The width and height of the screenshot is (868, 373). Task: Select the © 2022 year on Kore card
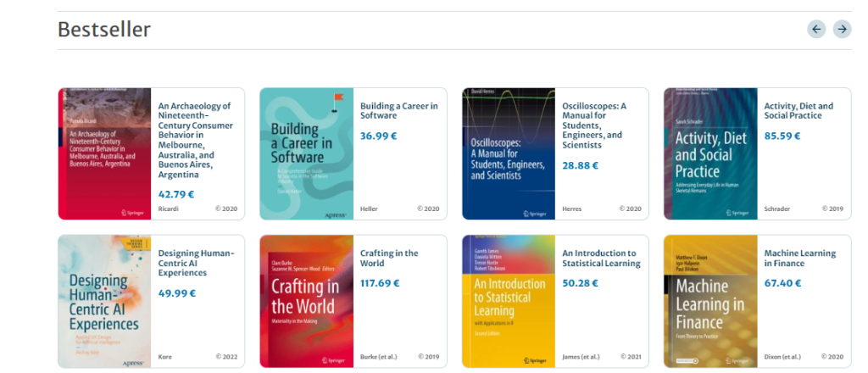(x=226, y=357)
